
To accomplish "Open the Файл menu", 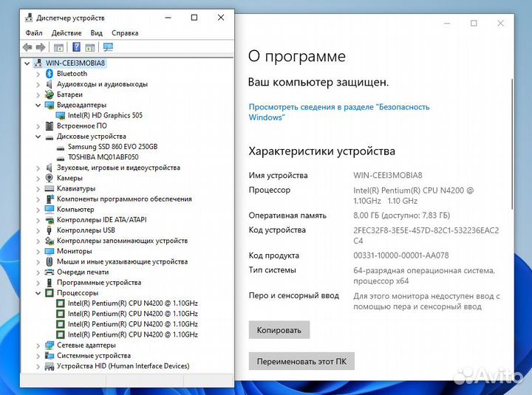I will pyautogui.click(x=34, y=33).
